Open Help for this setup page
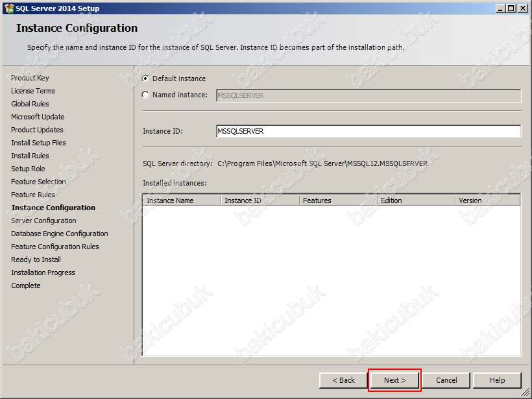The image size is (532, 399). 497,380
